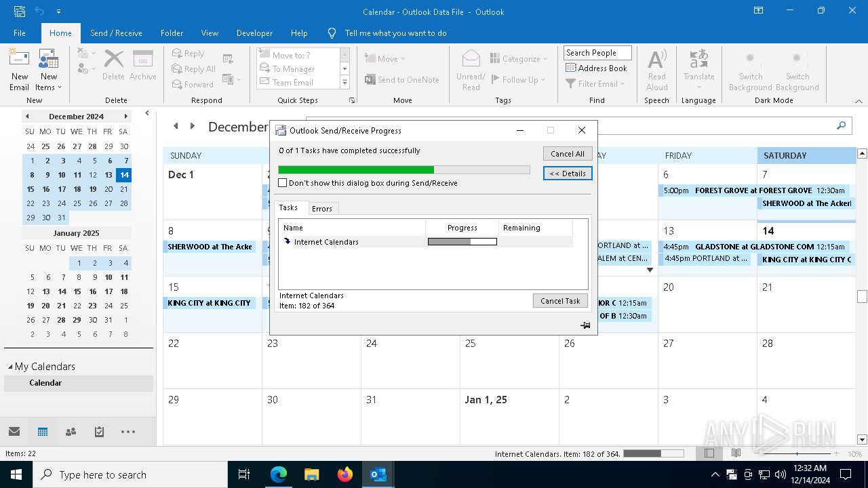Click the Cancel Task button
The height and width of the screenshot is (488, 868).
coord(560,301)
